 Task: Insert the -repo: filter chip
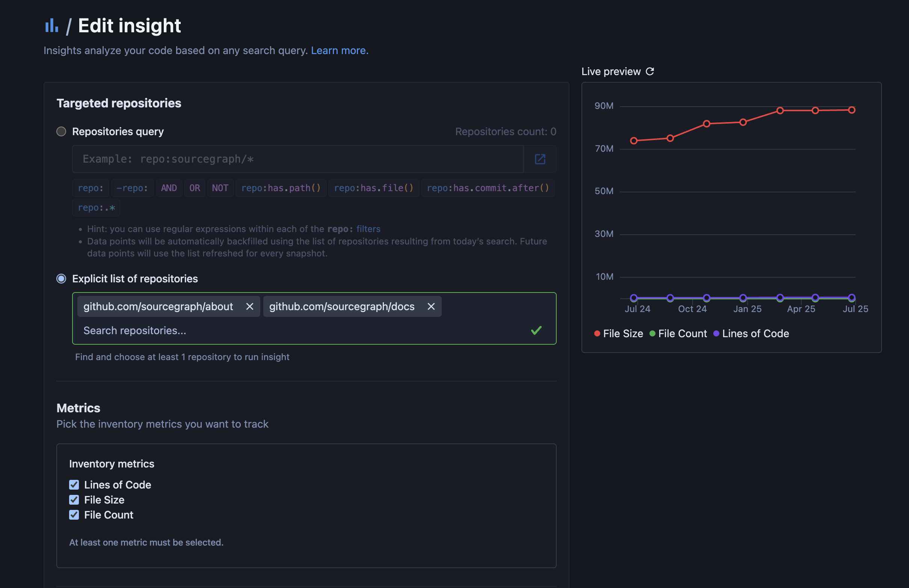click(x=132, y=188)
